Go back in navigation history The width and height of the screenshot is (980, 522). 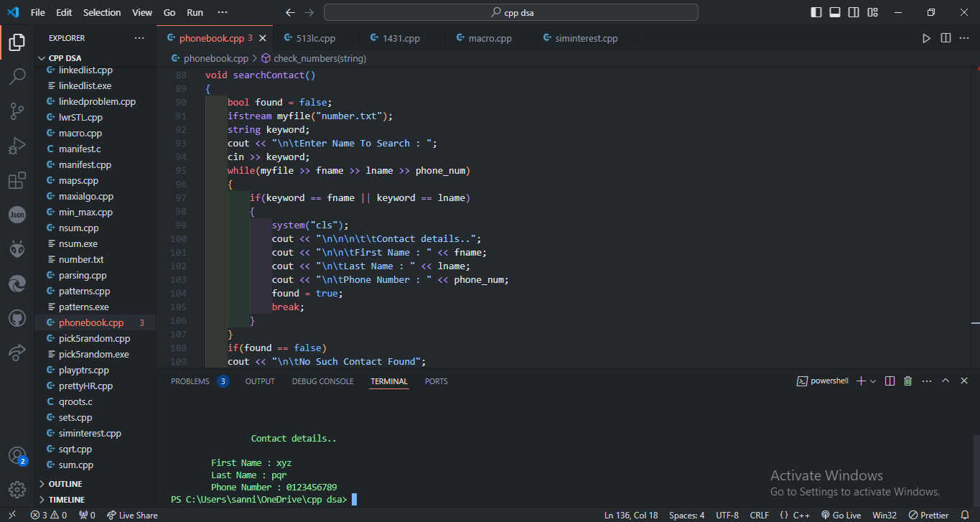point(290,12)
